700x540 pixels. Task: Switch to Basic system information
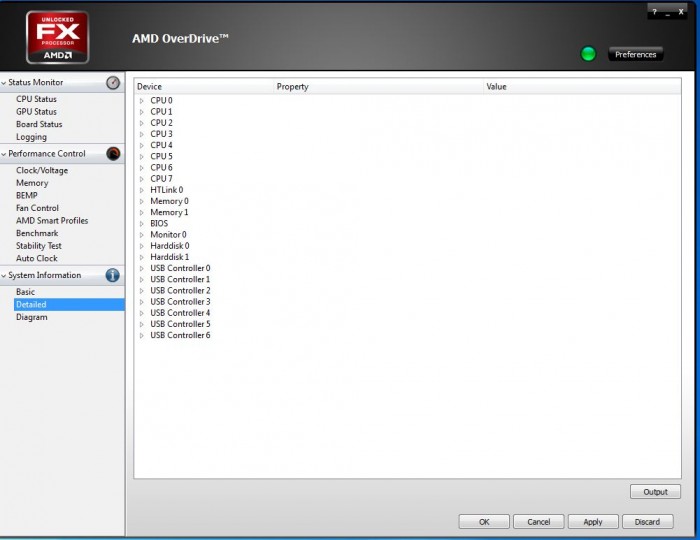(x=25, y=292)
